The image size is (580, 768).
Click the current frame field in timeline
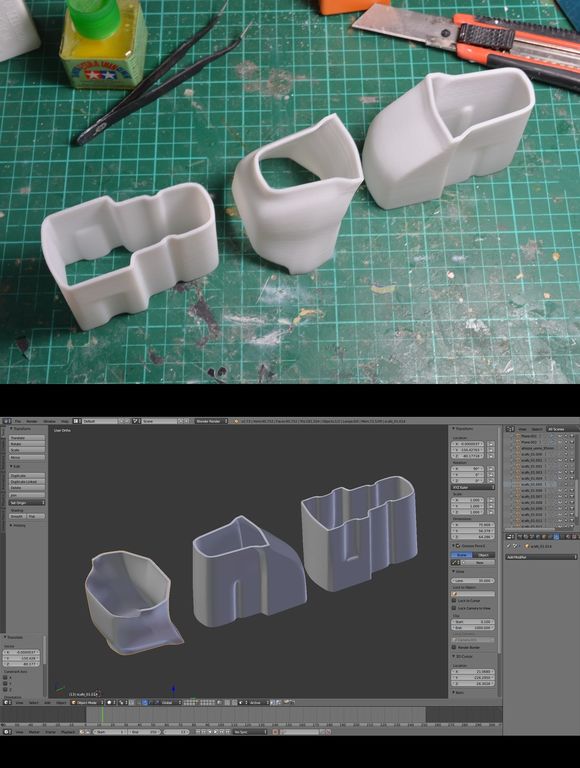click(x=176, y=732)
